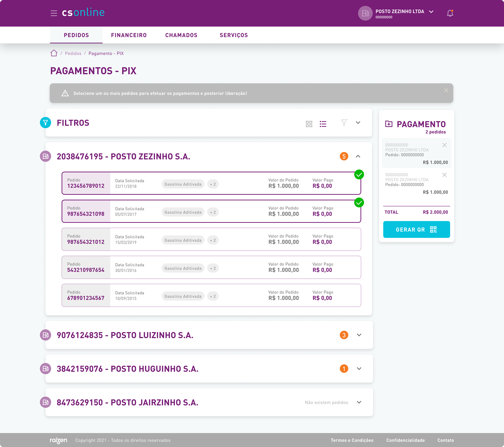Switch to list view layout
This screenshot has width=504, height=447.
pyautogui.click(x=323, y=124)
